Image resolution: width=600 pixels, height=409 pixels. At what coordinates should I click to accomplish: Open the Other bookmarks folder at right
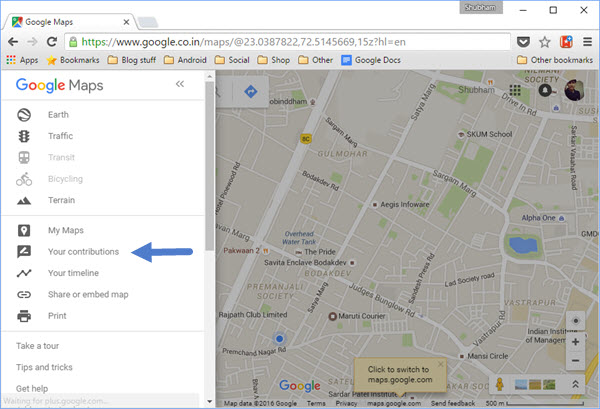tap(554, 60)
